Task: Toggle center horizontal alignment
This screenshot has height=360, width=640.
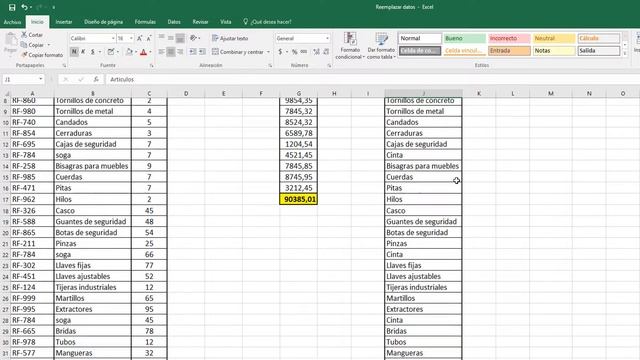Action: [x=171, y=52]
